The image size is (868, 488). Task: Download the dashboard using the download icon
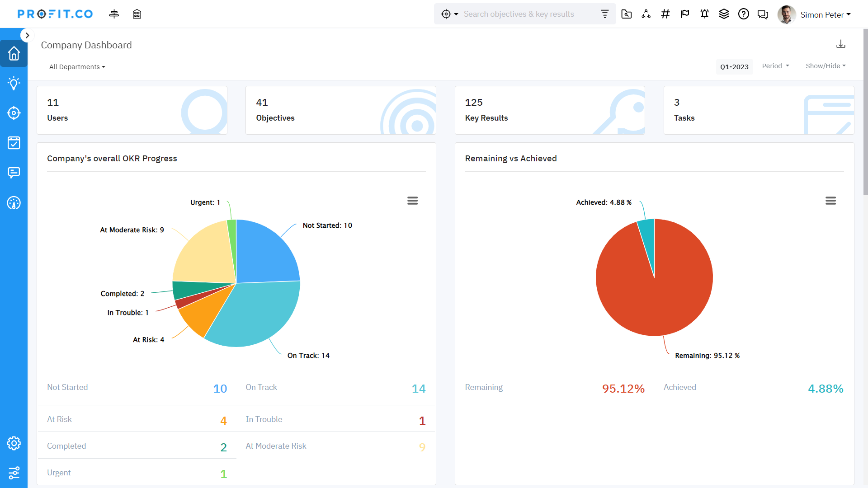tap(840, 44)
